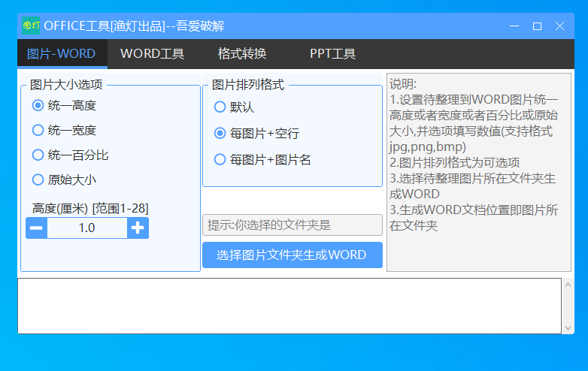Close the OFFICE工具 window
The height and width of the screenshot is (371, 588).
tap(559, 26)
